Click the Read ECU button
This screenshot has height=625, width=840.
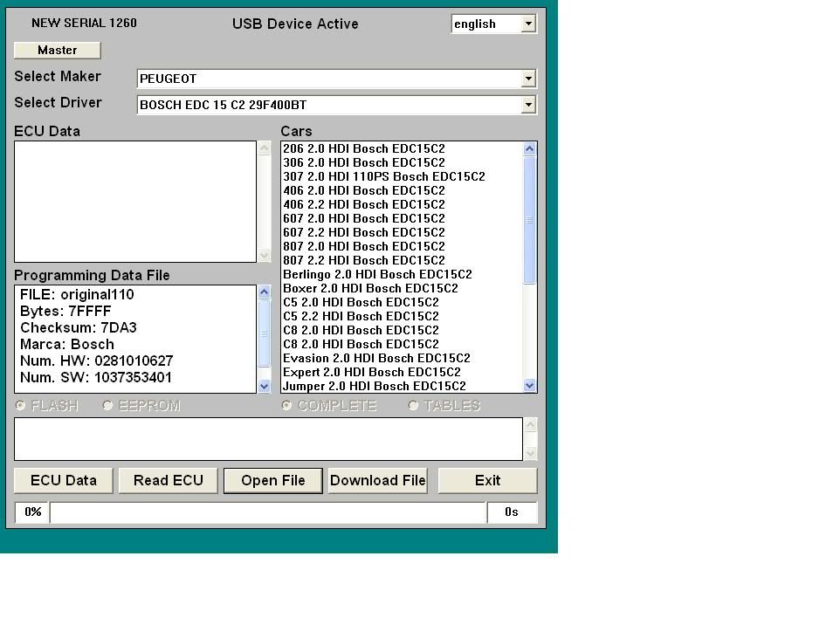pos(169,480)
